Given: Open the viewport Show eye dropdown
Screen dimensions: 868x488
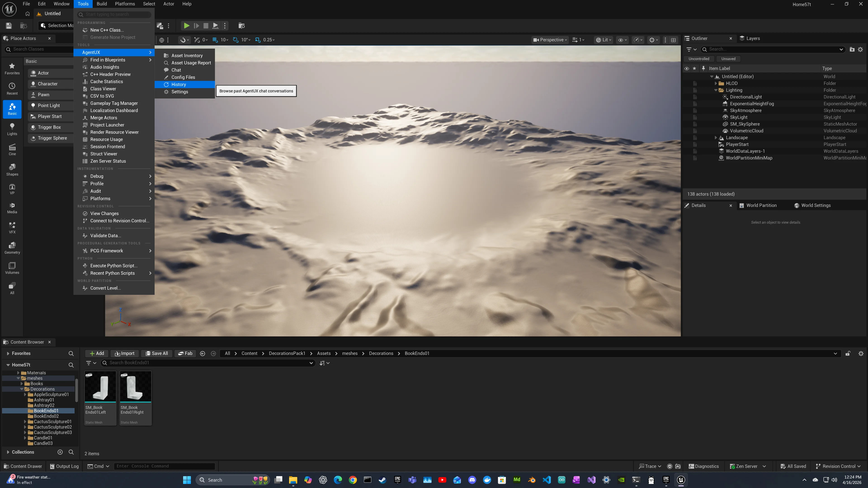Looking at the screenshot, I should click(622, 40).
